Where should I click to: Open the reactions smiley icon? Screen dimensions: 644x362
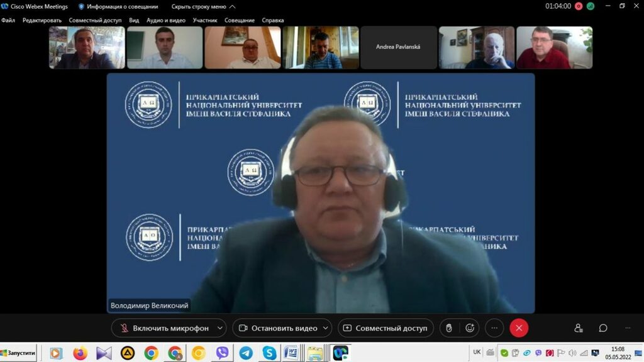tap(470, 328)
